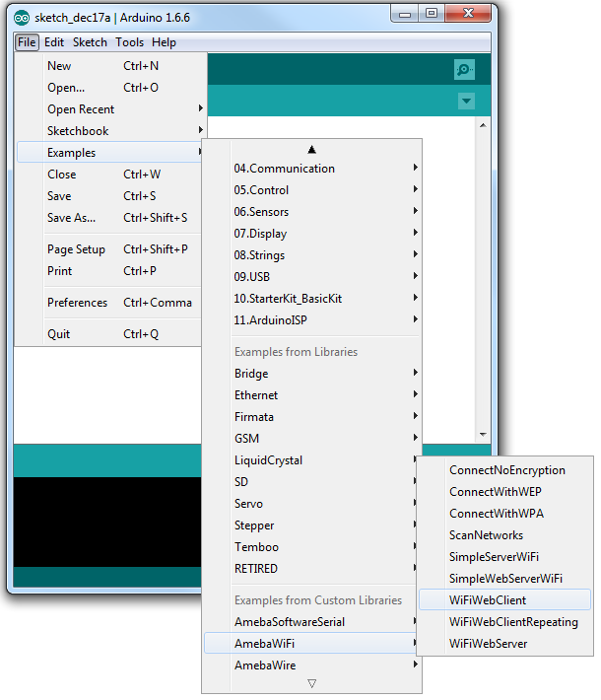The image size is (601, 700).
Task: Open the Sketch menu
Action: click(x=90, y=42)
